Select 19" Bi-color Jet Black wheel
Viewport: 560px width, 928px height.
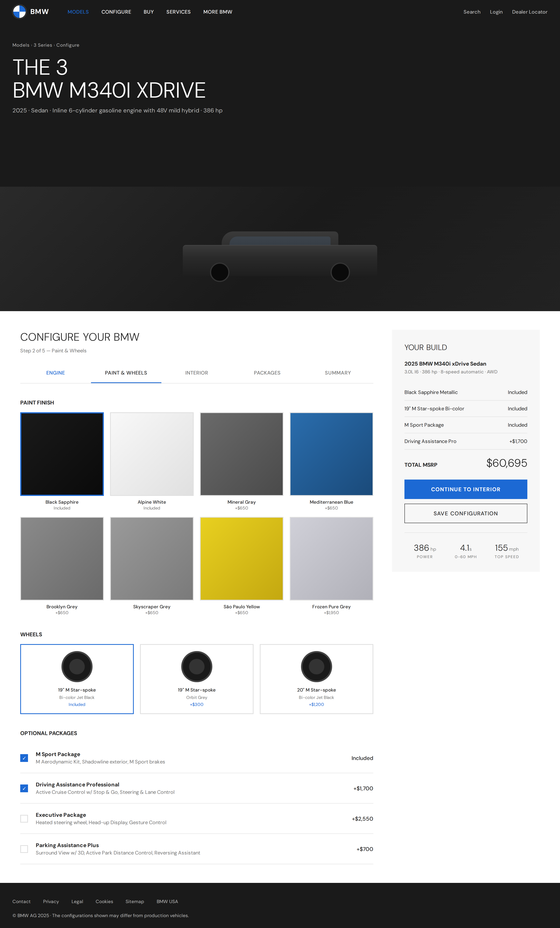click(77, 679)
